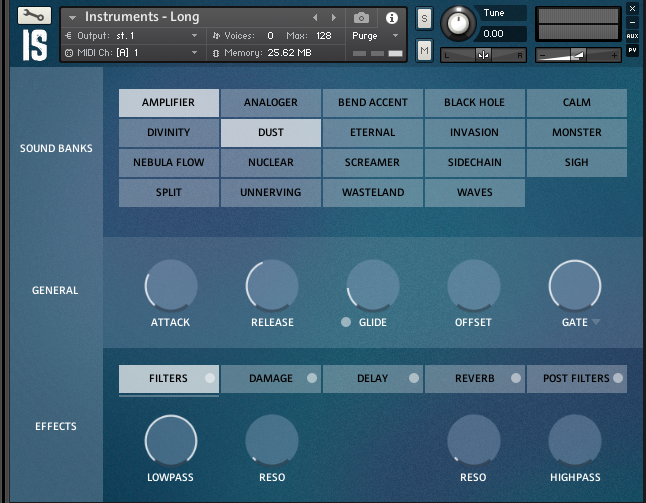Click the camera snapshot icon

[x=361, y=18]
